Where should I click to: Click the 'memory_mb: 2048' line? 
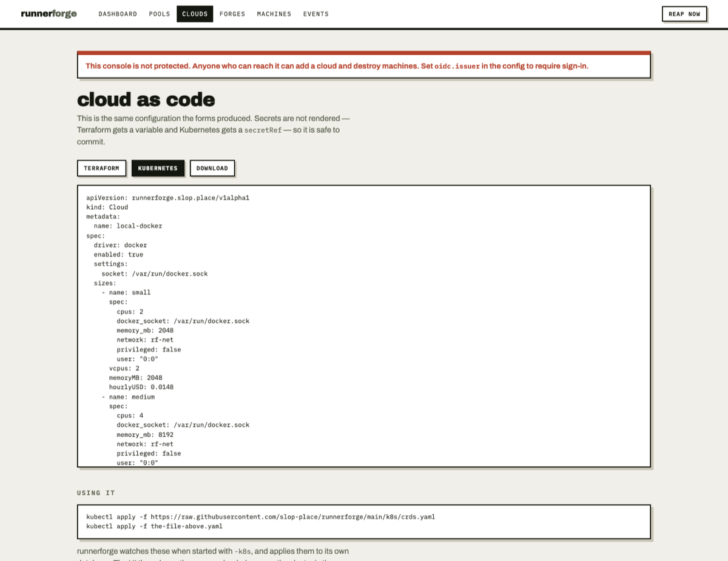point(145,331)
